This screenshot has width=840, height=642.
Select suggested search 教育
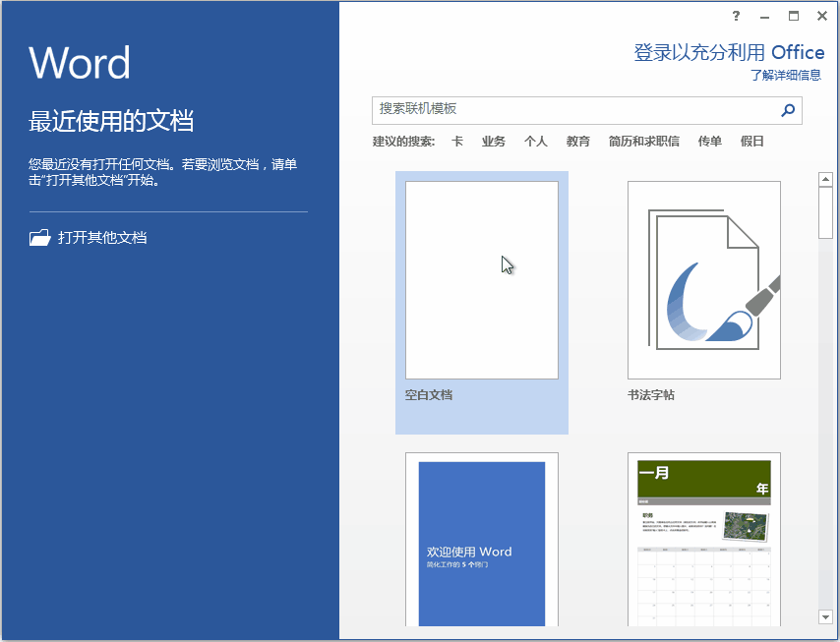coord(578,142)
